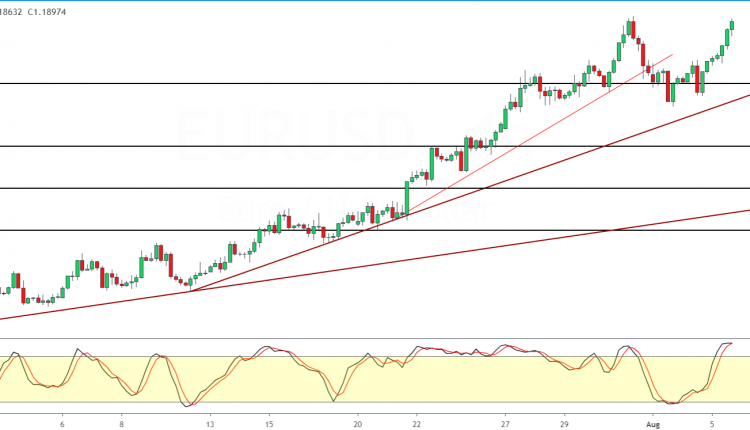This screenshot has height=430, width=750.
Task: Select the thin light-red trend line
Action: pos(540,132)
